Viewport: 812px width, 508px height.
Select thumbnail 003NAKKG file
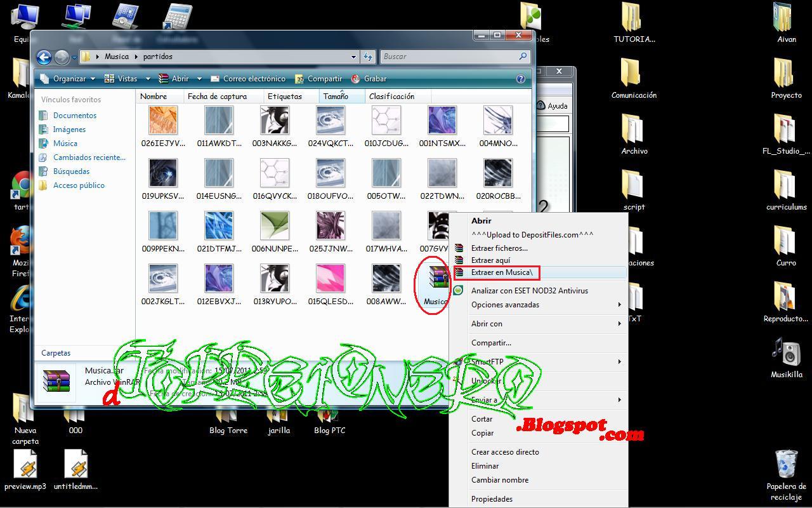point(275,126)
